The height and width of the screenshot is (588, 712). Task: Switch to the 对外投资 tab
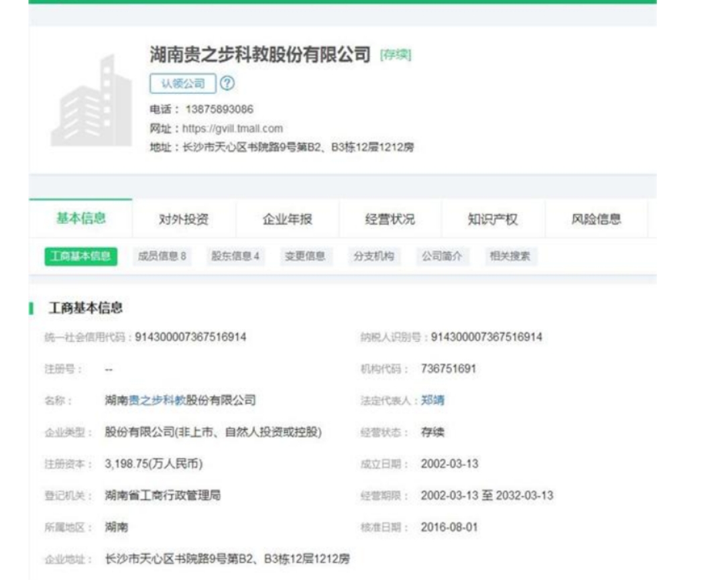click(183, 219)
